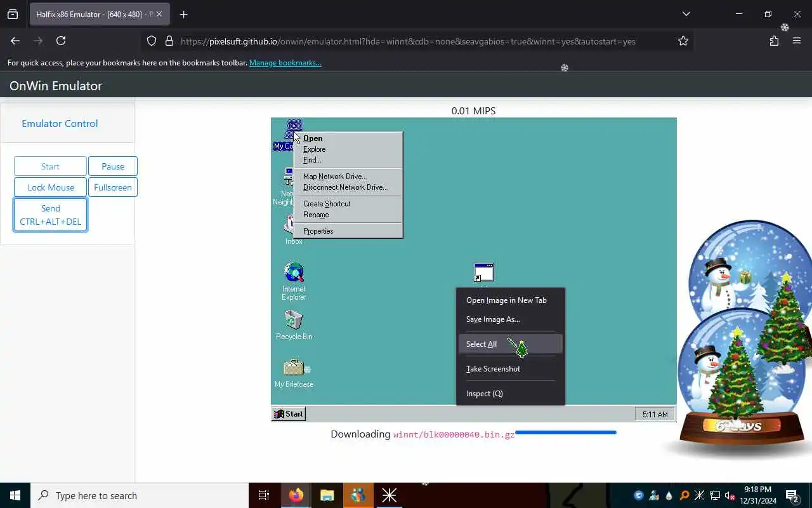Open the Firefox View icon at tab bar left

(13, 14)
